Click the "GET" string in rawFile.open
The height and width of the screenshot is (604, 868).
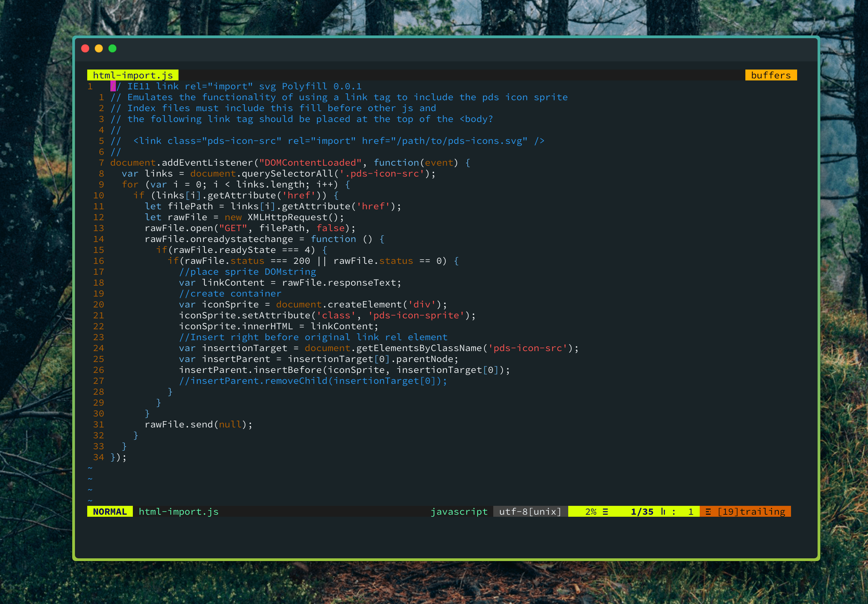pos(233,228)
